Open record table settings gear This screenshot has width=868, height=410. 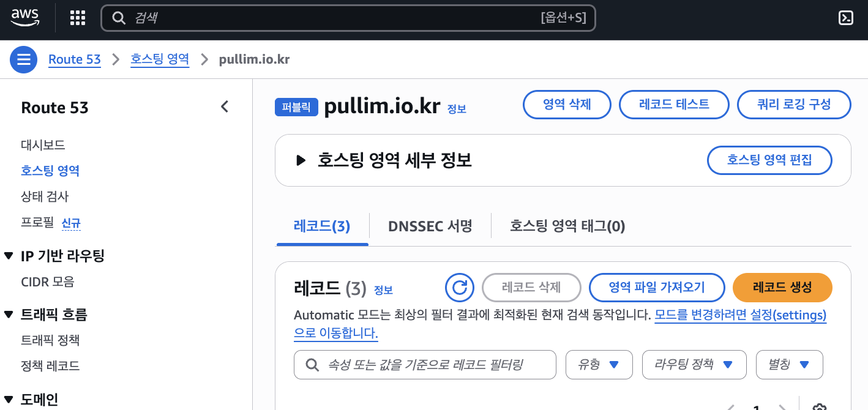pyautogui.click(x=820, y=407)
